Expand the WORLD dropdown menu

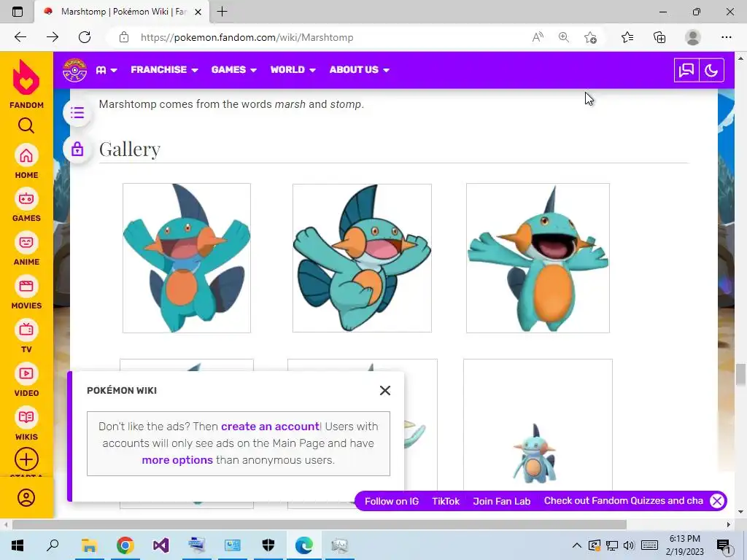pyautogui.click(x=293, y=69)
